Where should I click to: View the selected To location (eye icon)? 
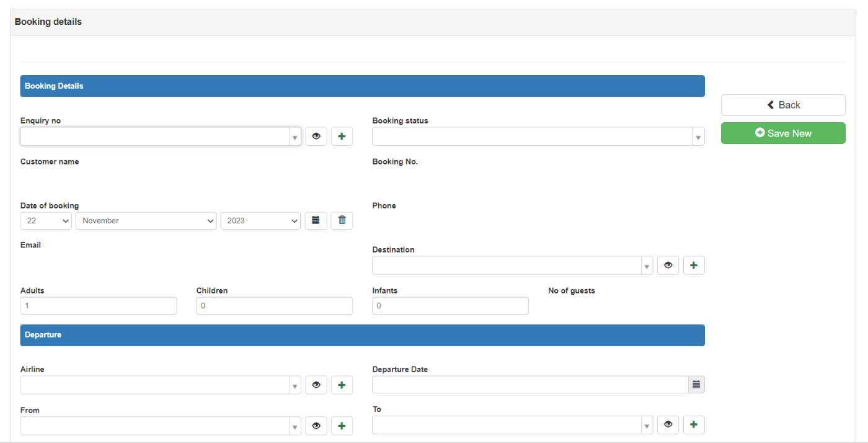tap(668, 424)
